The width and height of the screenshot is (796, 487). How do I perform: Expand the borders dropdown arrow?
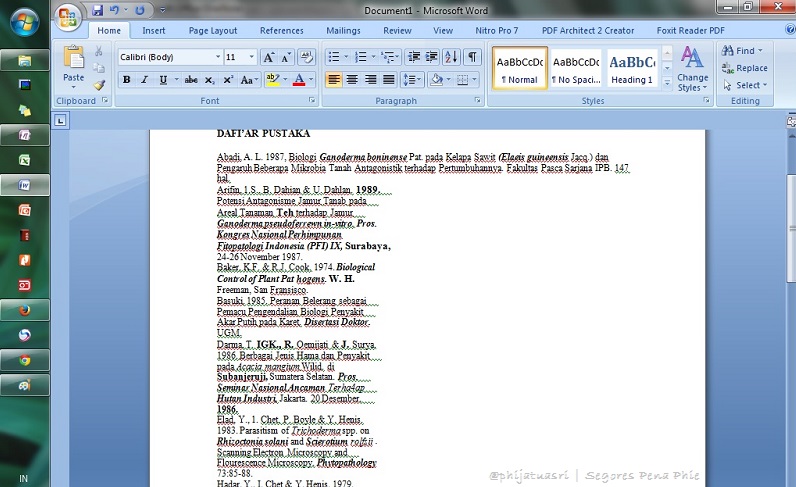coord(475,80)
